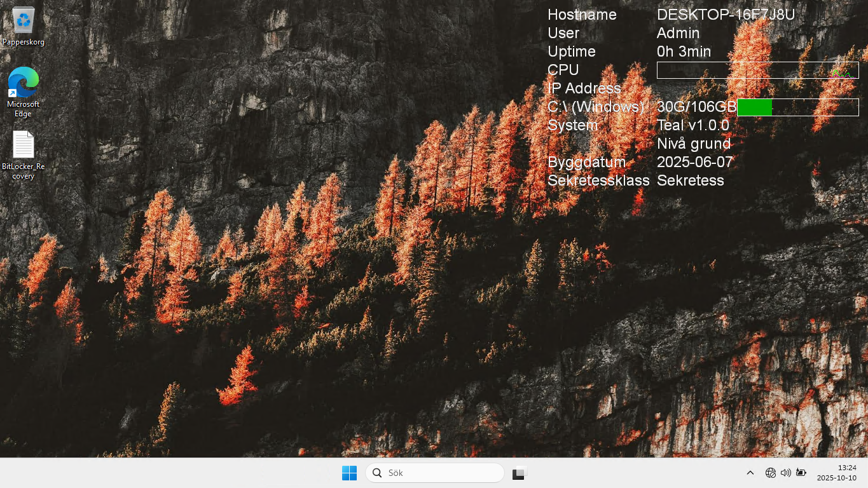Screen dimensions: 868x488
Task: Click the Papperskorg label text
Action: coord(24,42)
